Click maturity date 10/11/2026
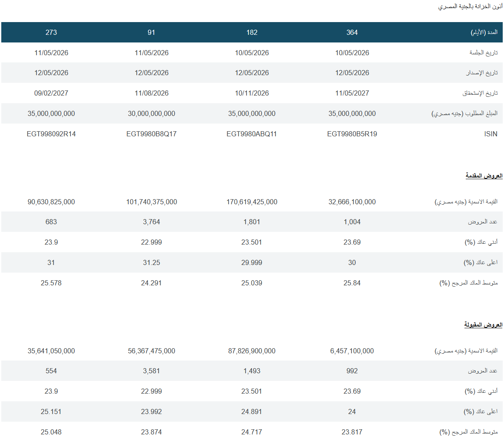This screenshot has width=504, height=448. click(x=252, y=93)
